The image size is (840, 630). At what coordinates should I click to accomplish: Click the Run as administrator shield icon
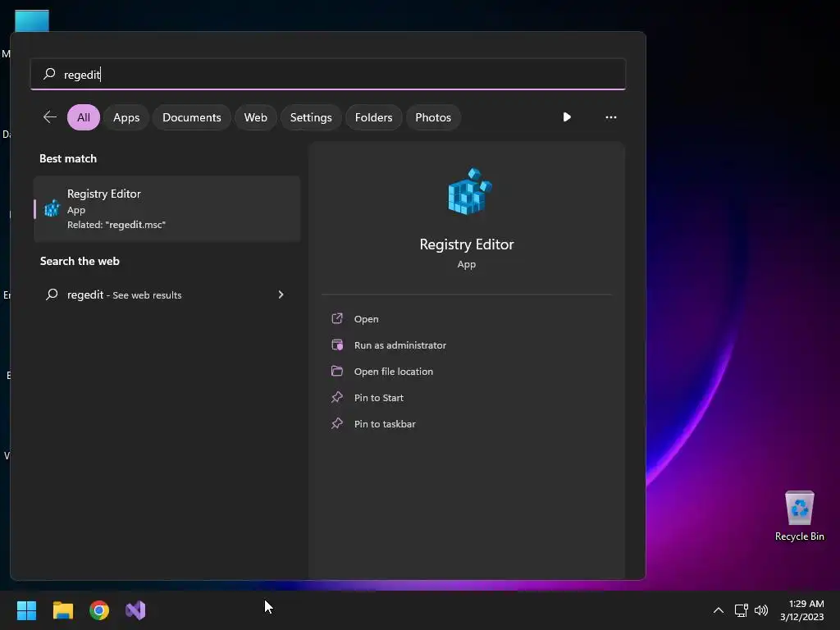pos(337,345)
